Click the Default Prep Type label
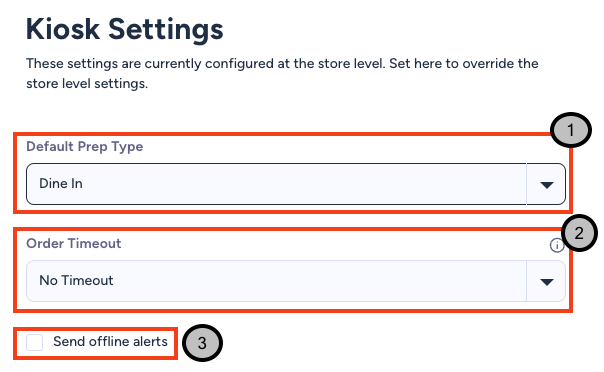The height and width of the screenshot is (372, 604). (x=84, y=147)
